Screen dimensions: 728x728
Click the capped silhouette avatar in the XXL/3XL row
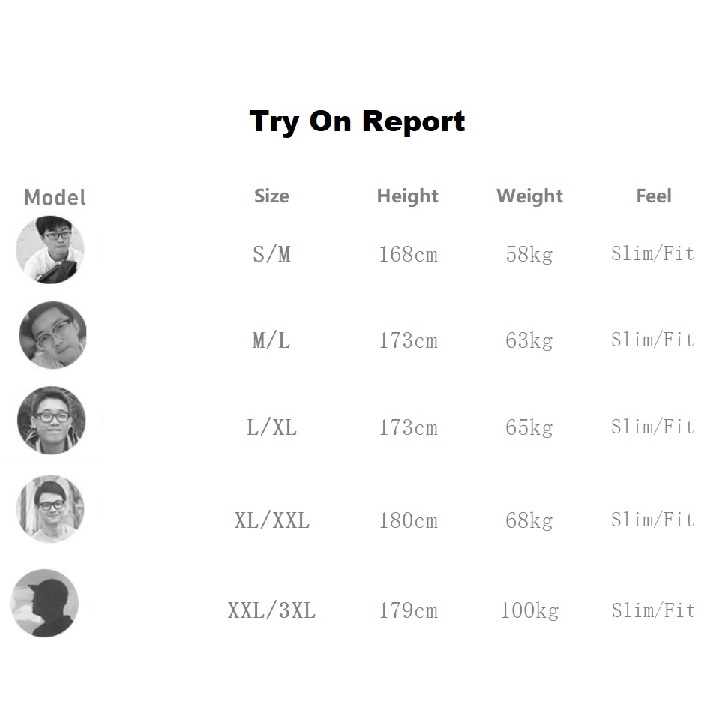[x=45, y=603]
